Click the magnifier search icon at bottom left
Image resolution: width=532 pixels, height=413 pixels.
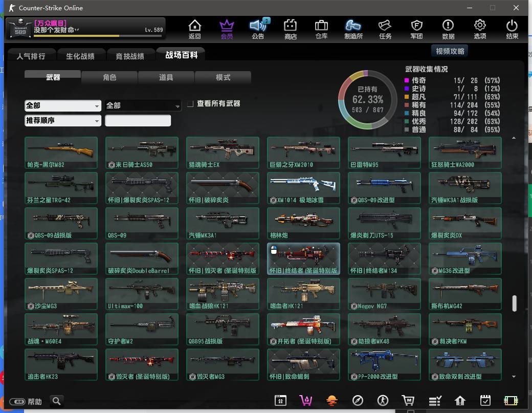[x=57, y=401]
